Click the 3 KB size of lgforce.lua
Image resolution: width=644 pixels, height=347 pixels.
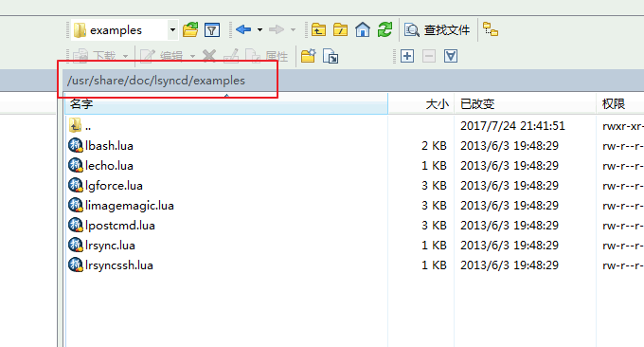coord(434,186)
